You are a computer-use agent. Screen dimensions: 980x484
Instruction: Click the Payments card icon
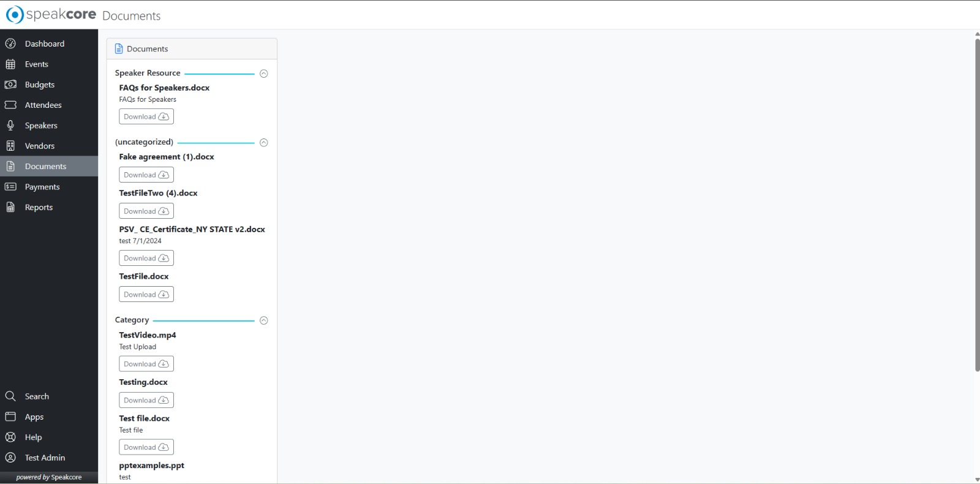[x=10, y=187]
